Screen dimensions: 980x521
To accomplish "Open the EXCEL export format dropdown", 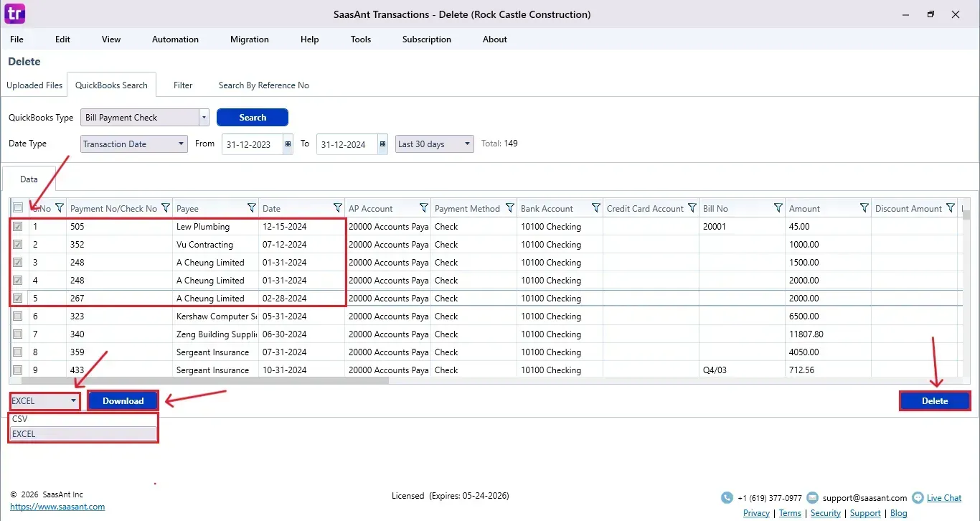I will tap(44, 401).
